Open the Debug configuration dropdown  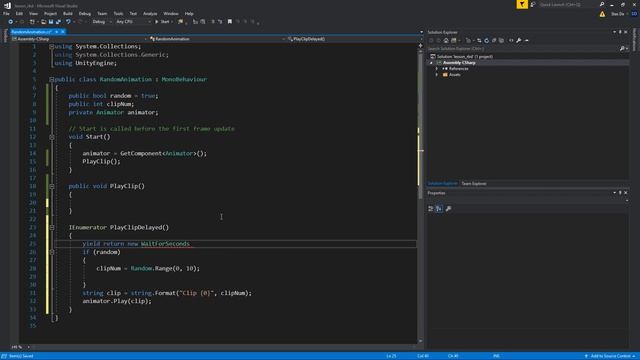click(x=102, y=22)
